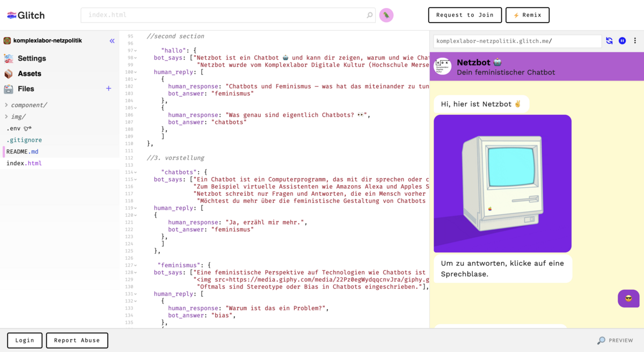Open the Files section label

pos(26,89)
